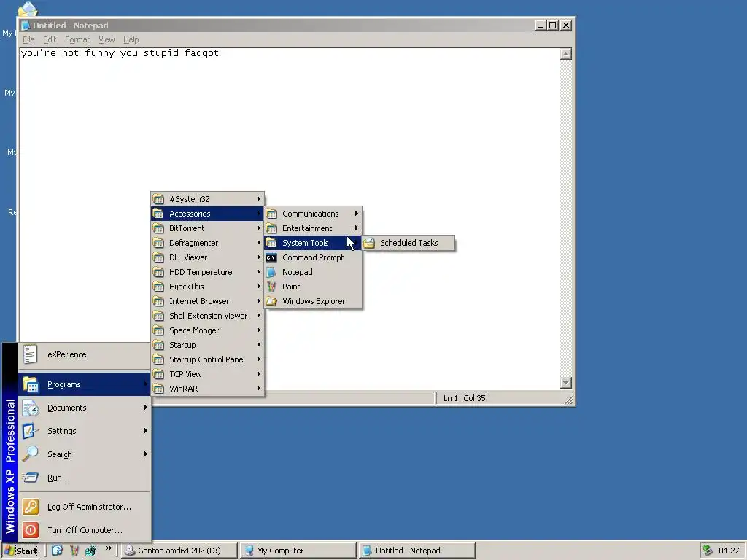Open the #System32 programs folder
This screenshot has height=560, width=747.
[208, 199]
